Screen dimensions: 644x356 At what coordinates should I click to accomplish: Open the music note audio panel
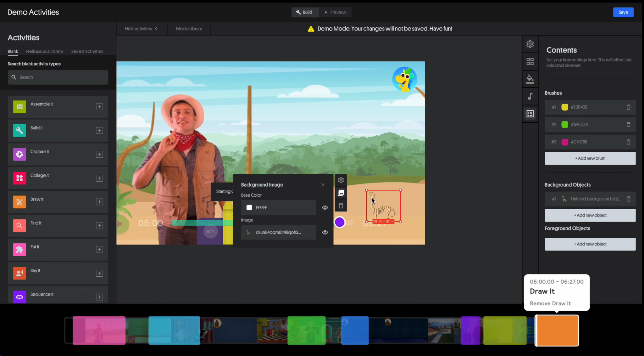530,96
